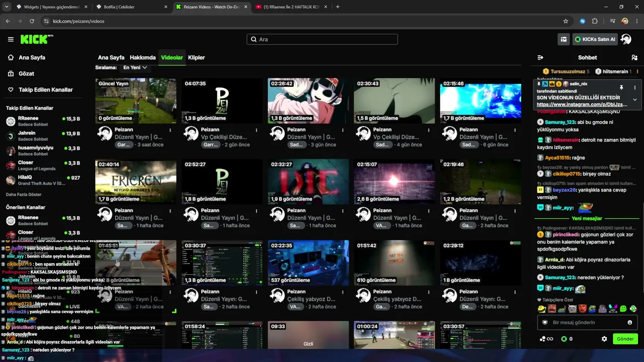The image size is (644, 362).
Task: Open the emoji picker in chat input
Action: (629, 322)
